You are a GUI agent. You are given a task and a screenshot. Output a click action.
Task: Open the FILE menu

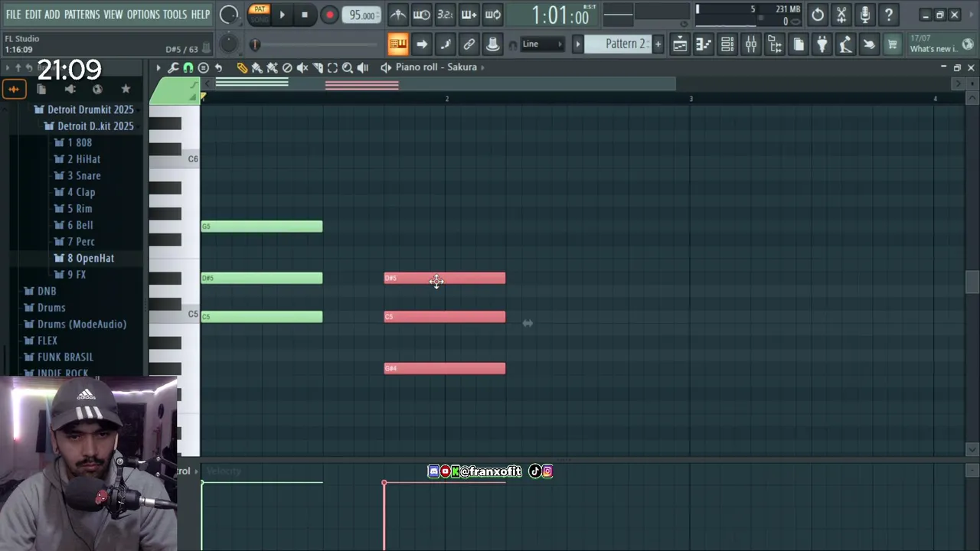[x=13, y=15]
